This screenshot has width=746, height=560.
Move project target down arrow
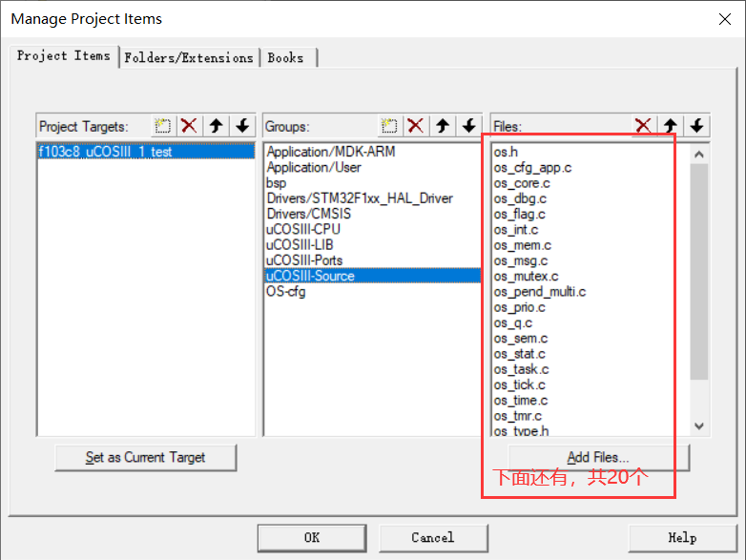point(242,126)
